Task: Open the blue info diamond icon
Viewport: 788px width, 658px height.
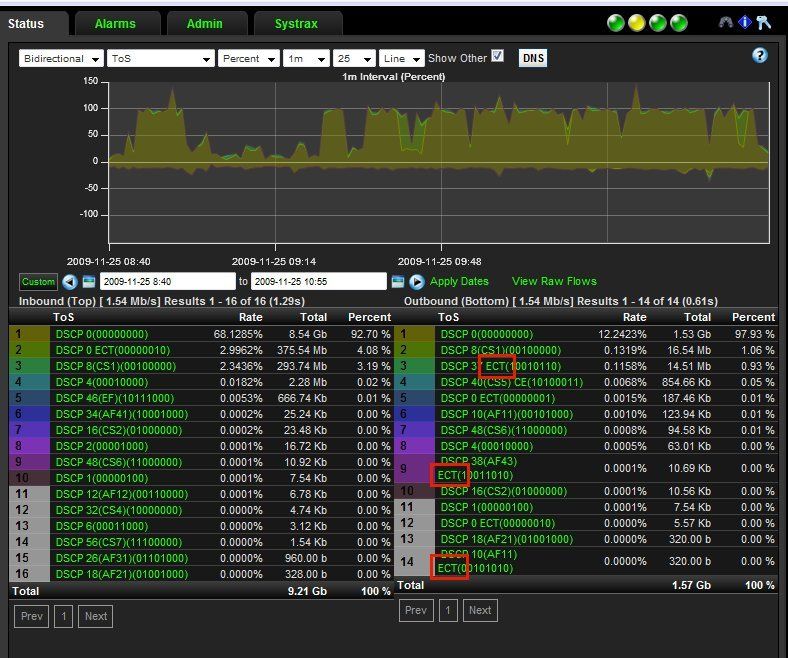Action: (x=745, y=23)
